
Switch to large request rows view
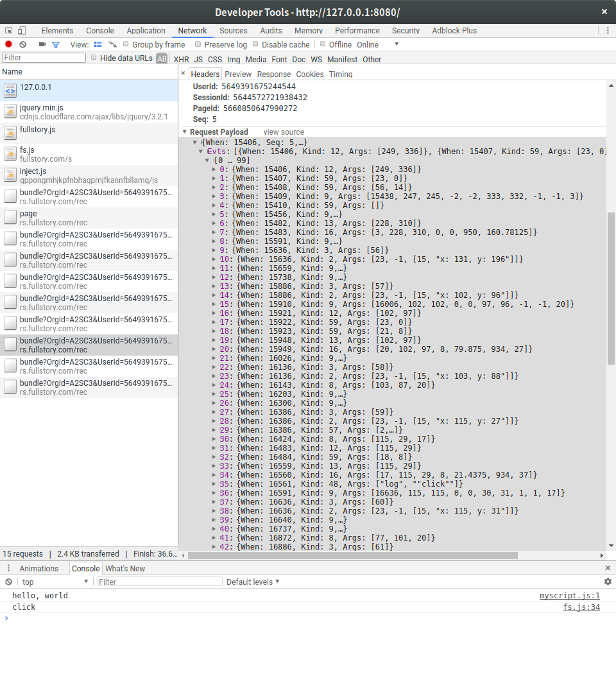point(98,44)
